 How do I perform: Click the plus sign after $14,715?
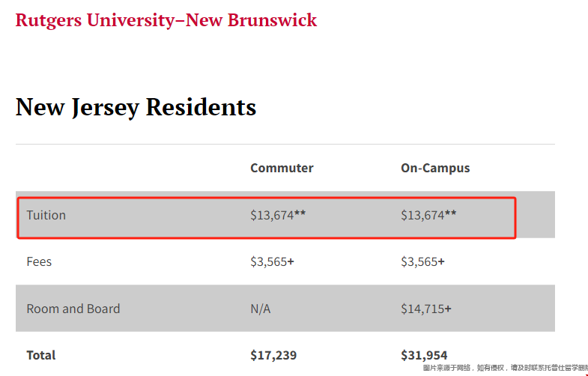coord(448,309)
